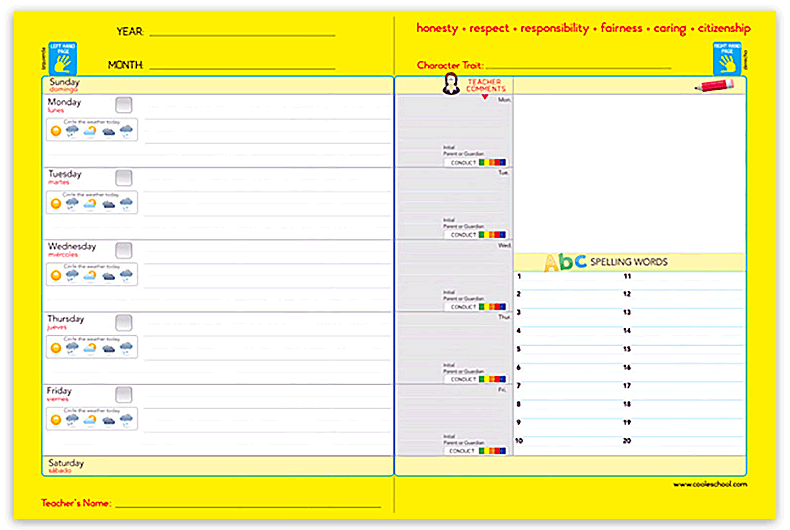Tick the Wednesday checkbox

click(x=124, y=250)
